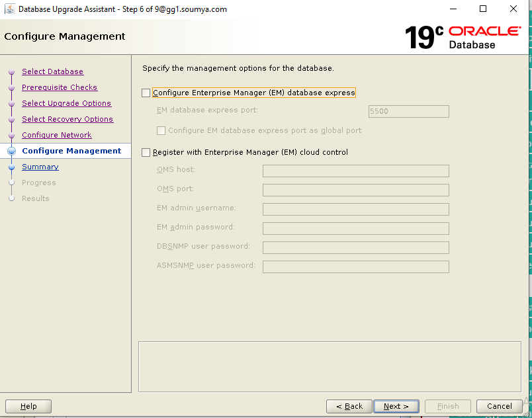The height and width of the screenshot is (418, 532).
Task: Open Select Recovery Options step
Action: (67, 119)
